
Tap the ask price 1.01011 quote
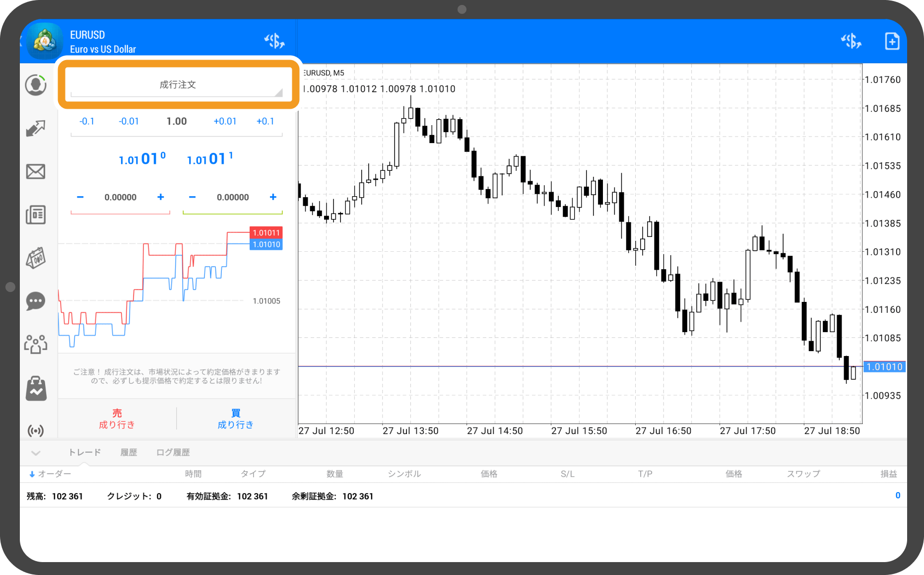(x=210, y=159)
